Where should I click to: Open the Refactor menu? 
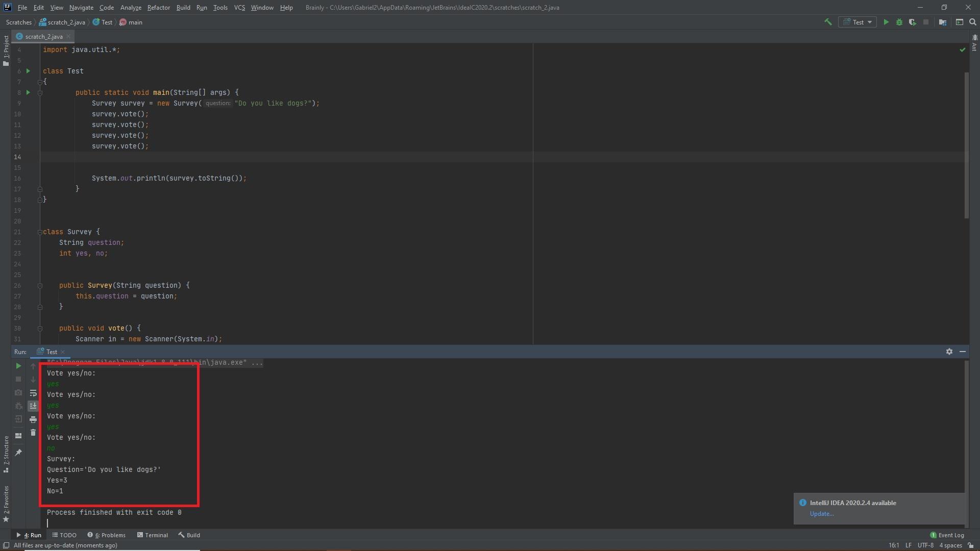[x=158, y=8]
